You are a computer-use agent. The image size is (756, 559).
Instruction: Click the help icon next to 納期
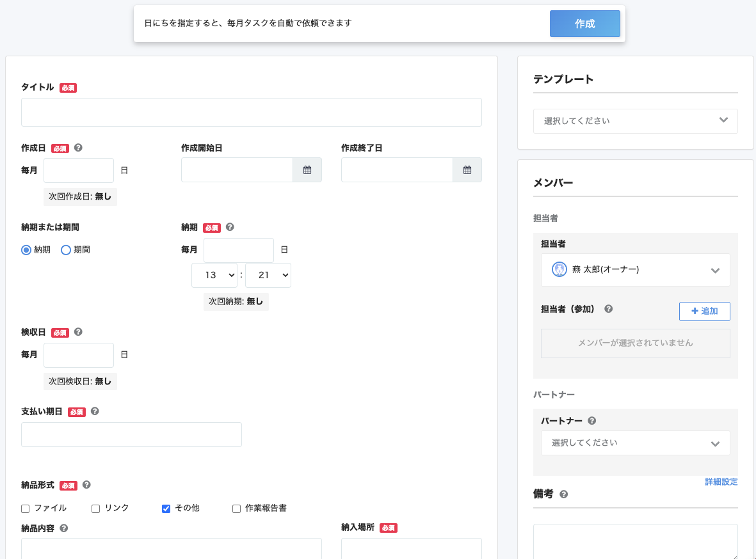230,227
